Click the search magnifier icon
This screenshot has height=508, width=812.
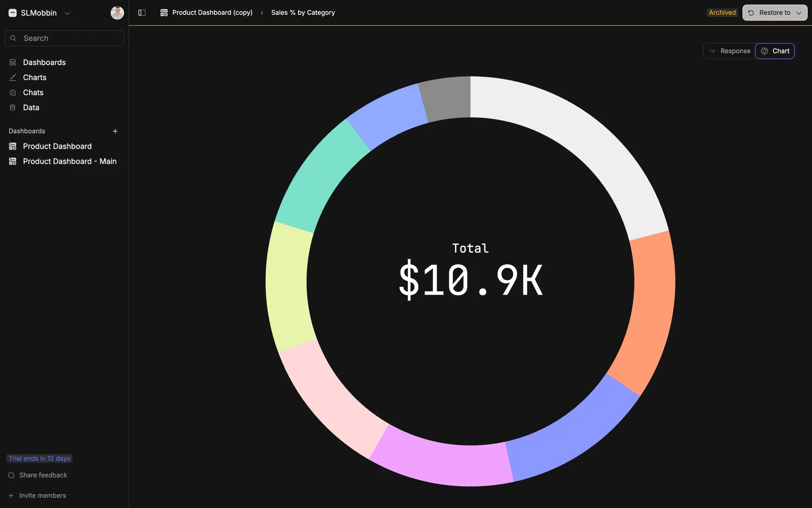click(x=13, y=38)
